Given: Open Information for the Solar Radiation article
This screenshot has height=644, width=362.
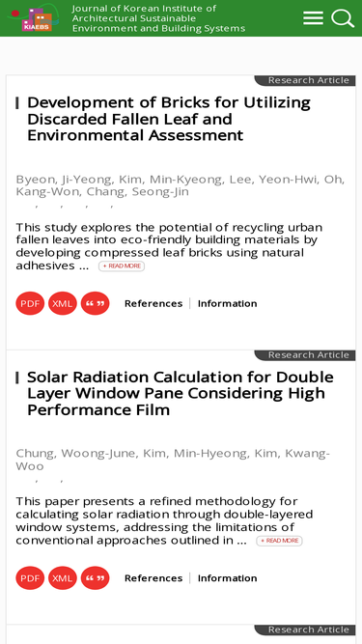Looking at the screenshot, I should (x=228, y=578).
